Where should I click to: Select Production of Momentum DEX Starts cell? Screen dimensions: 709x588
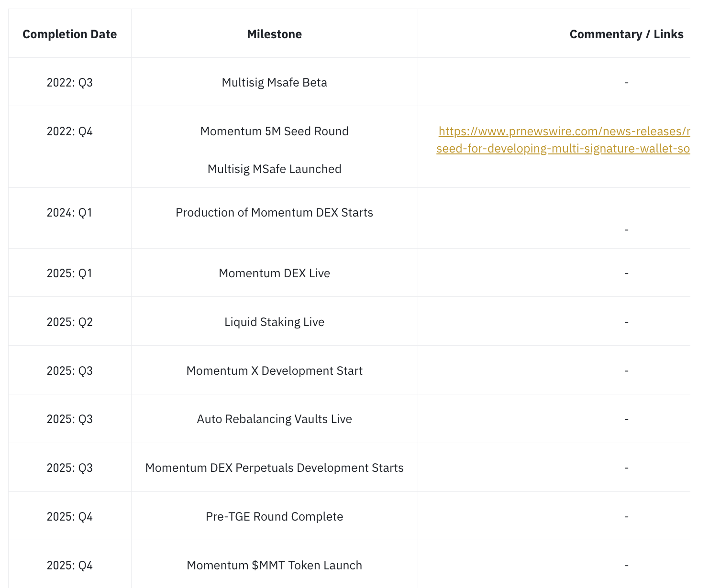tap(274, 213)
